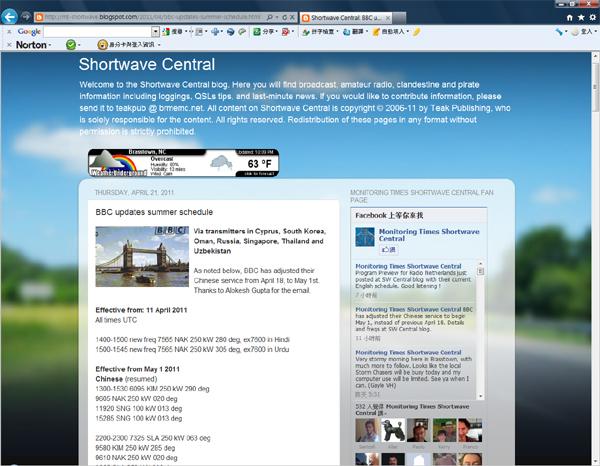This screenshot has width=600, height=466.
Task: Click the blue wrench settings icon on the Google toolbar
Action: tap(559, 32)
